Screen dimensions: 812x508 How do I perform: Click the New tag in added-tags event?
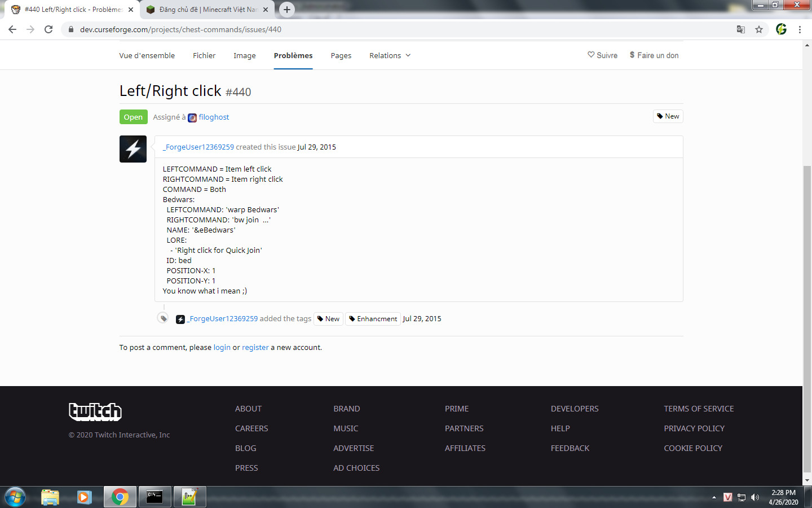point(328,319)
